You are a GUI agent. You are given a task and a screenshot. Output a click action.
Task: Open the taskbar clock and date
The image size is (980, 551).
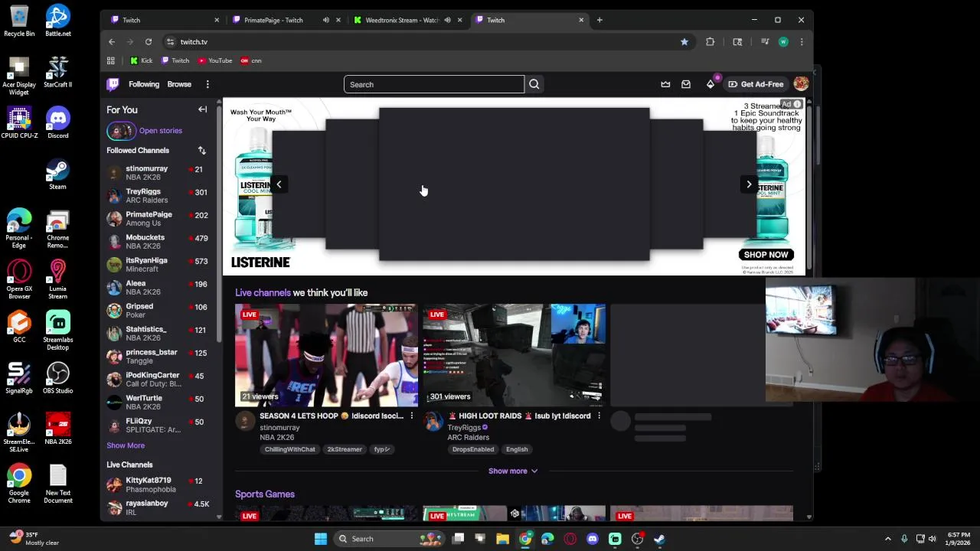(959, 539)
